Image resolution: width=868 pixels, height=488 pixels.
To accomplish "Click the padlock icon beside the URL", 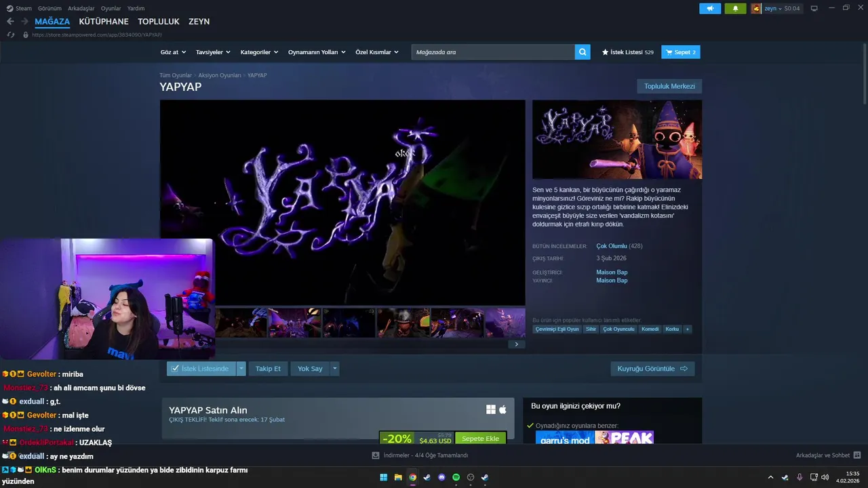I will (x=26, y=35).
